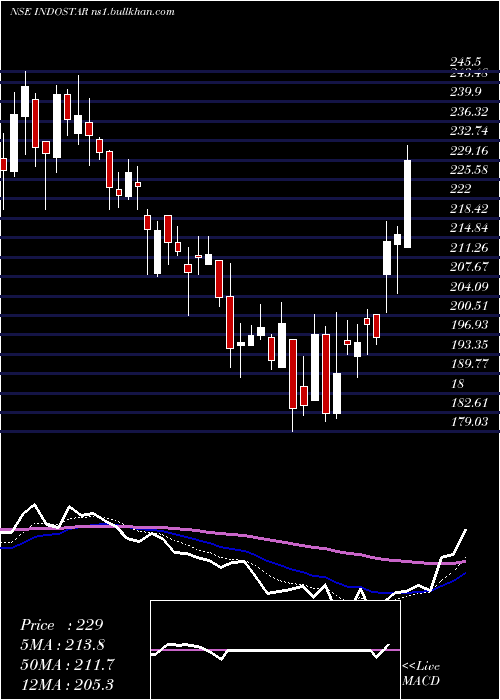This screenshot has width=500, height=700.
Task: Select the 204.09 price level label
Action: (x=469, y=286)
